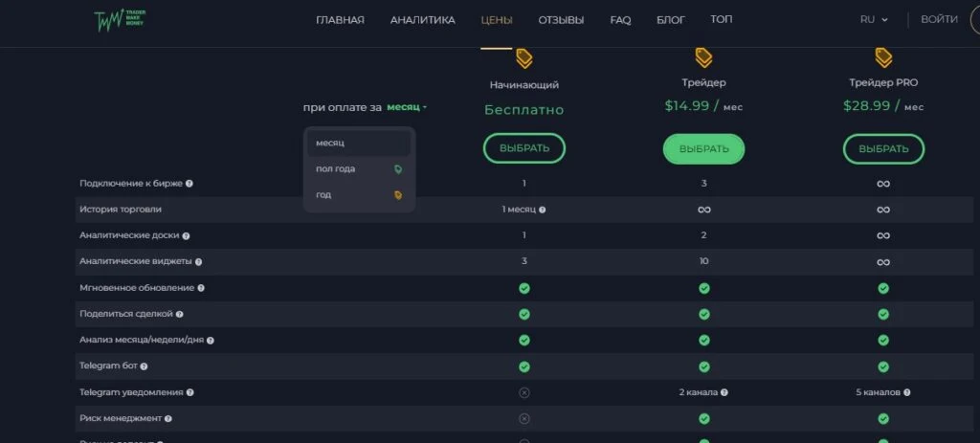Go to the ОТЗЫВЫ page

click(561, 20)
